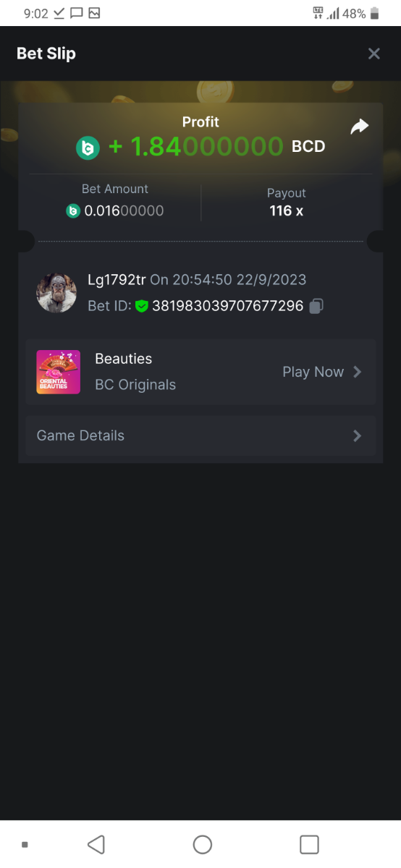This screenshot has height=868, width=401.
Task: Tap the share arrow icon beside Profit
Action: 360,127
